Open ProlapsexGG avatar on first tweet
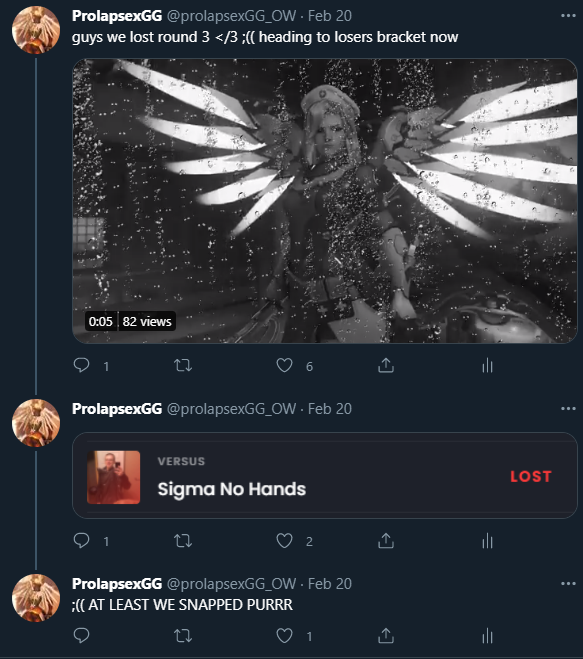The image size is (583, 659). (x=36, y=30)
